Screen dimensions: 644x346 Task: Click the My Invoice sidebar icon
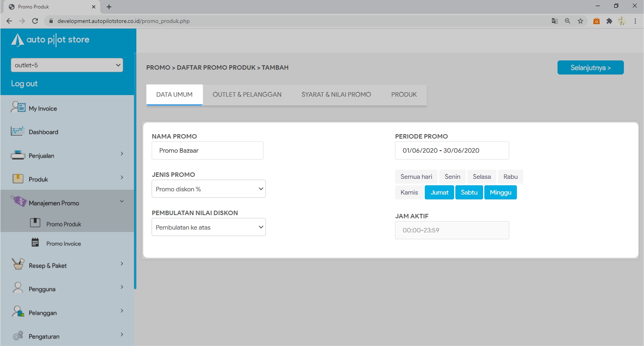(18, 107)
